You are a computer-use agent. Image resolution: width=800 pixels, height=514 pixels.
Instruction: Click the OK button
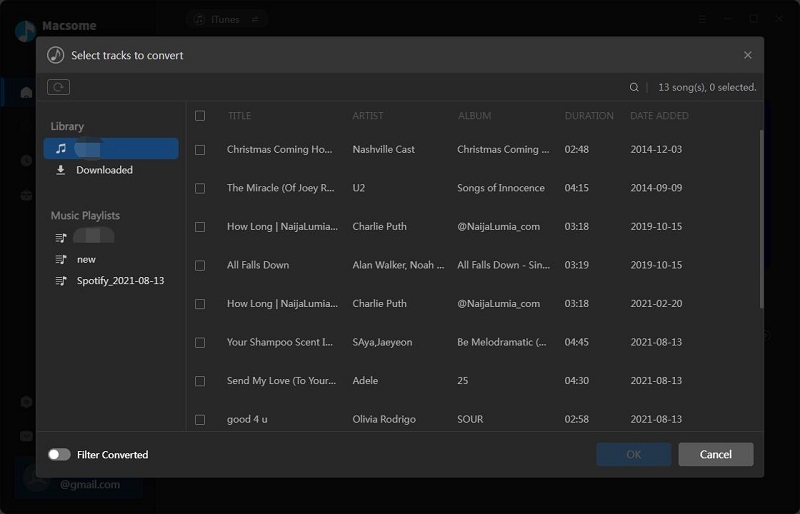pos(634,454)
